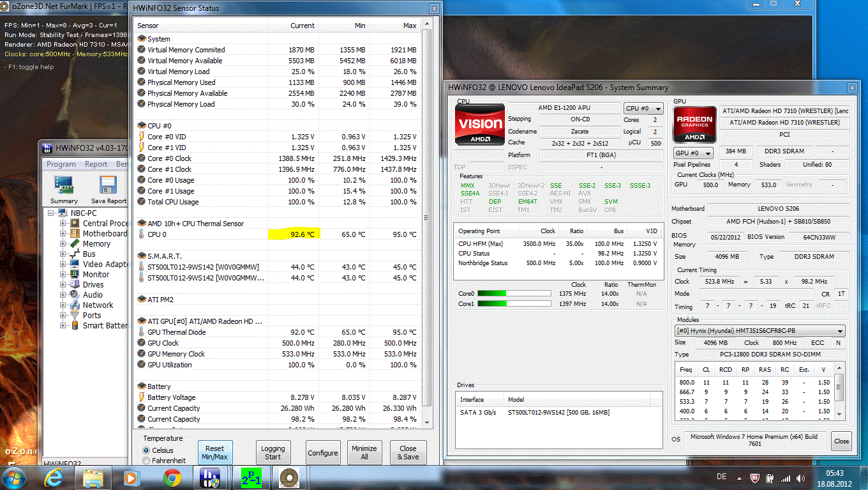Open the Program menu in HWiNFO32
868x490 pixels.
point(61,164)
